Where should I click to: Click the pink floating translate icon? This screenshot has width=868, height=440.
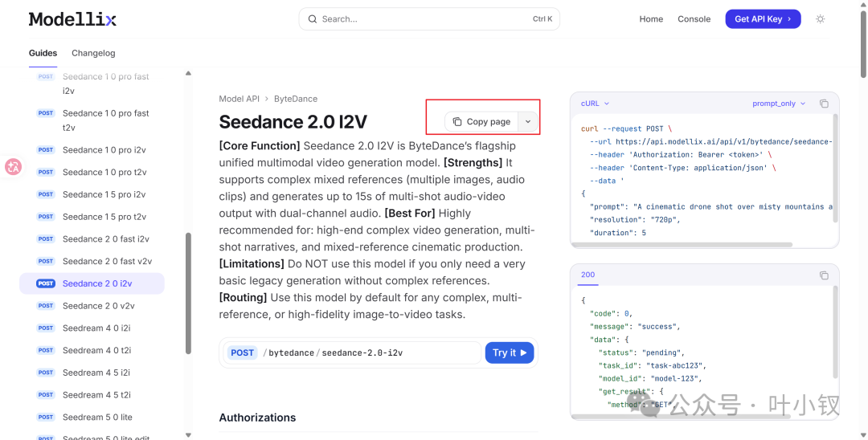[14, 166]
